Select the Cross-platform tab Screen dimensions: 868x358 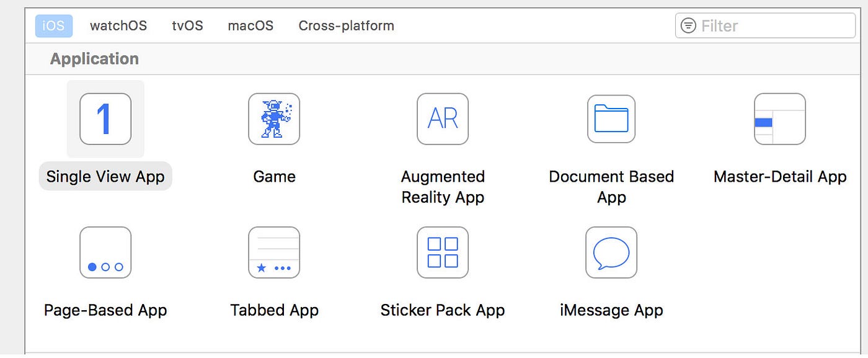pos(346,25)
